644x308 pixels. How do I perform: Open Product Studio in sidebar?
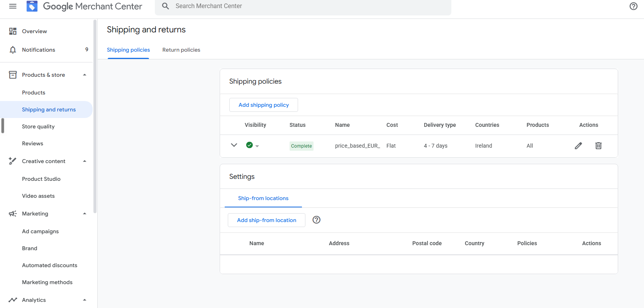click(41, 179)
